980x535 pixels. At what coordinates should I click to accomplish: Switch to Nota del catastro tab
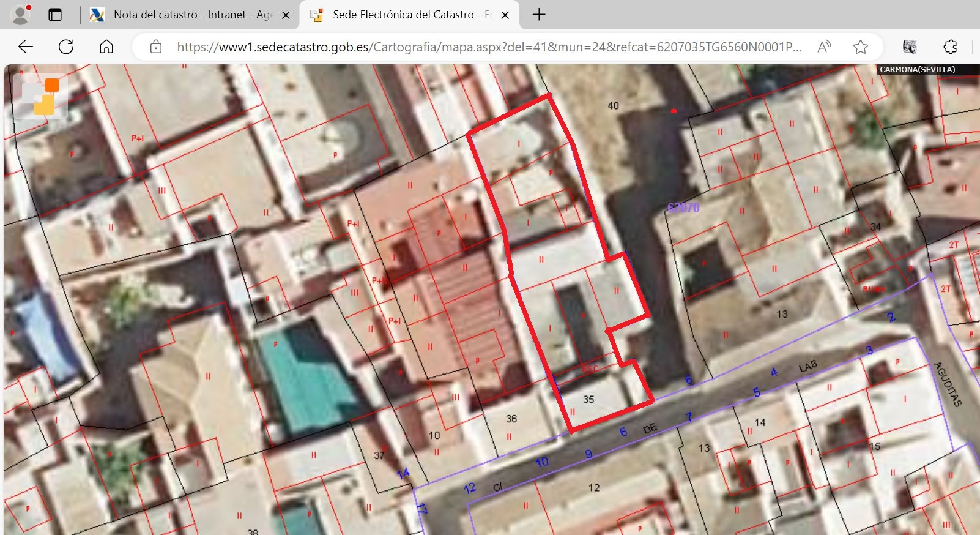coord(184,15)
